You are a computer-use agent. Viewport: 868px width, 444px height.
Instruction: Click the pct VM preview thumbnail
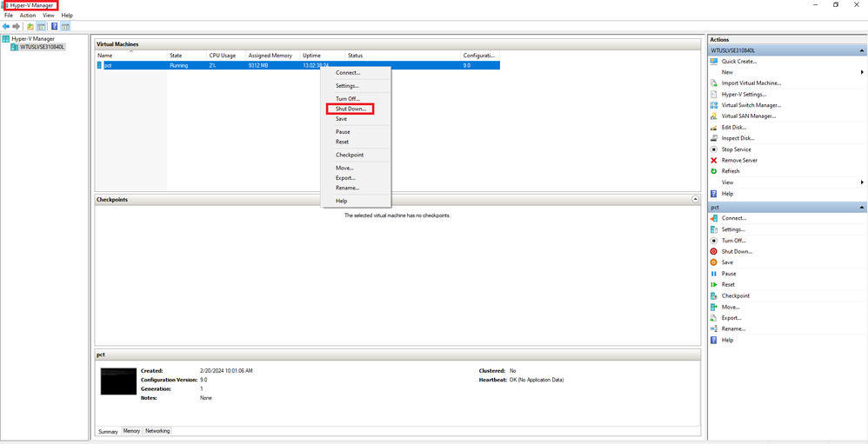coord(118,381)
